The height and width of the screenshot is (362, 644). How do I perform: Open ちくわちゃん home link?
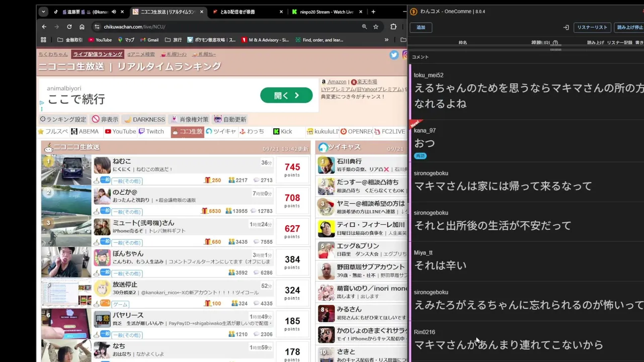click(53, 54)
